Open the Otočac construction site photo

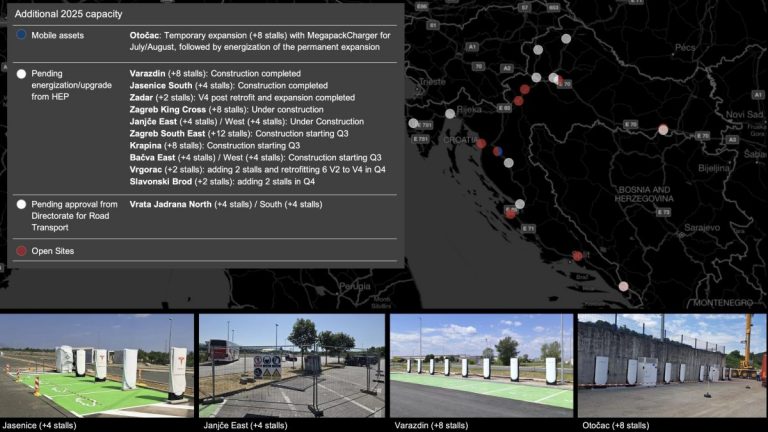pyautogui.click(x=671, y=365)
